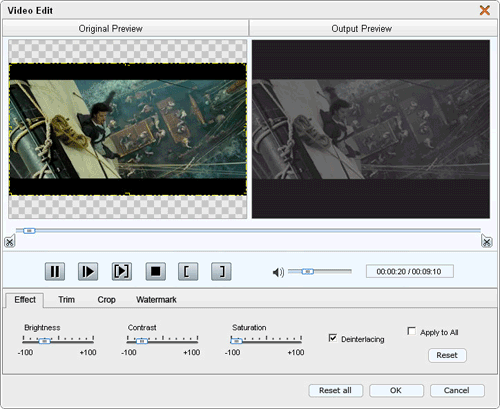The width and height of the screenshot is (500, 409).
Task: Click the Original Preview header
Action: pos(125,29)
